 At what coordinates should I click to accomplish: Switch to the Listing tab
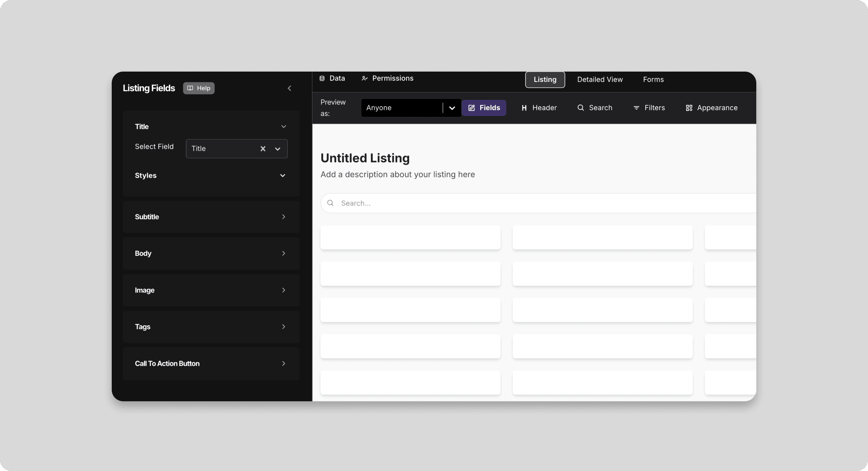545,80
